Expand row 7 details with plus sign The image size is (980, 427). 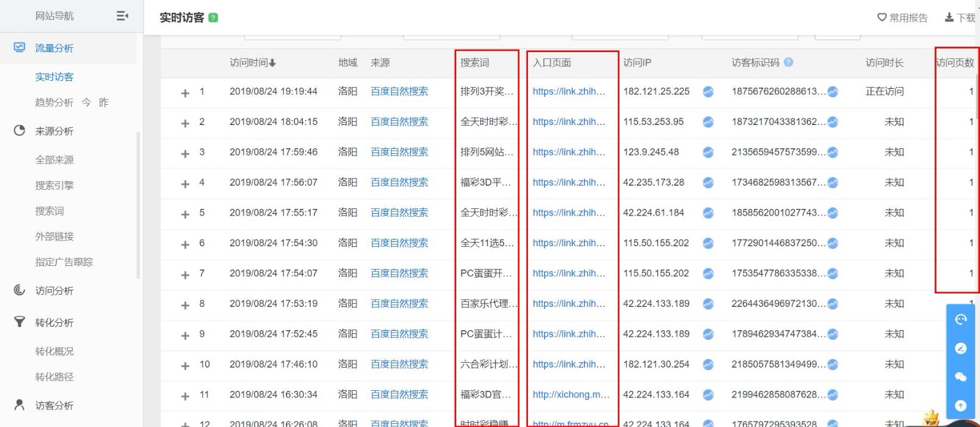click(x=185, y=275)
